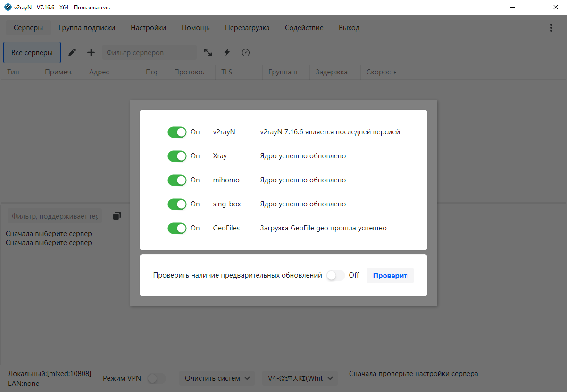
Task: Click the lightning bolt icon
Action: coord(227,52)
